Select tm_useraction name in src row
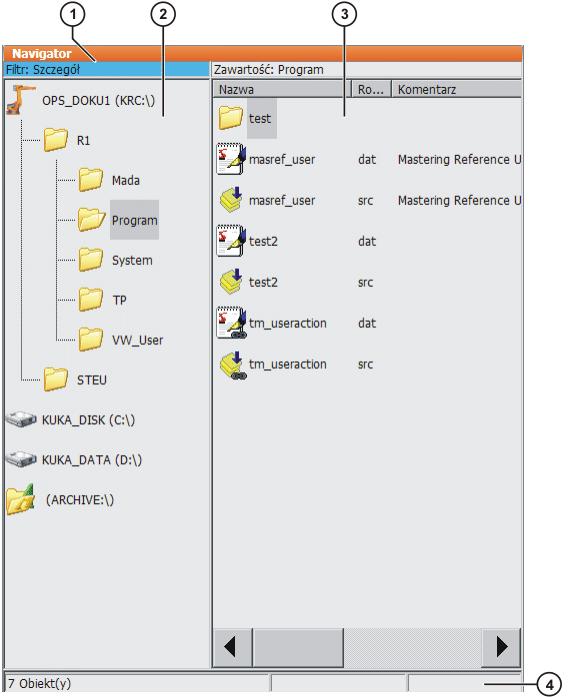This screenshot has height=697, width=570. point(288,364)
